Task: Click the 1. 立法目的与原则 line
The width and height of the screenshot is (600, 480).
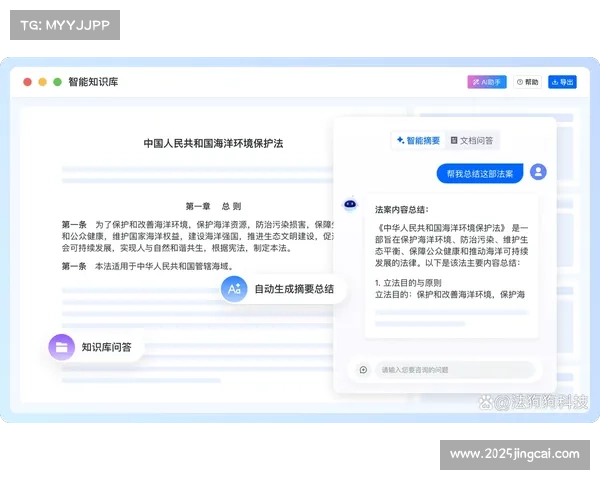Action: pyautogui.click(x=408, y=283)
